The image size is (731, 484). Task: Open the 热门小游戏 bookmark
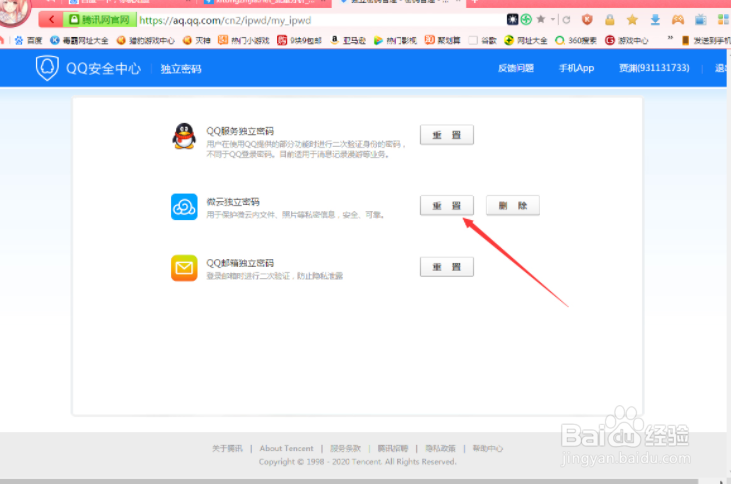point(244,41)
